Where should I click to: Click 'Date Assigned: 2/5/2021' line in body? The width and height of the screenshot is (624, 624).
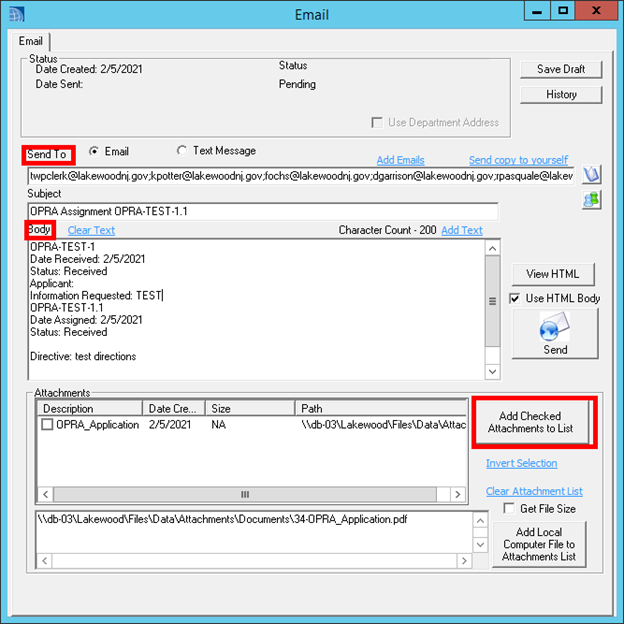(86, 320)
